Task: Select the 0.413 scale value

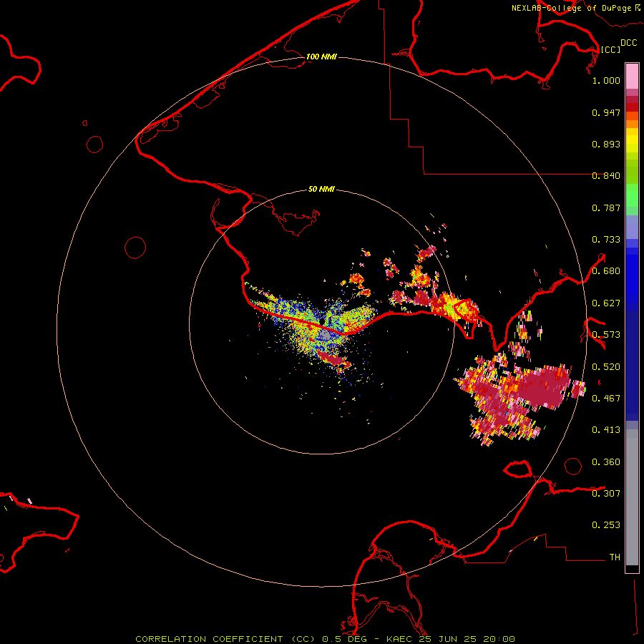Action: [x=606, y=430]
